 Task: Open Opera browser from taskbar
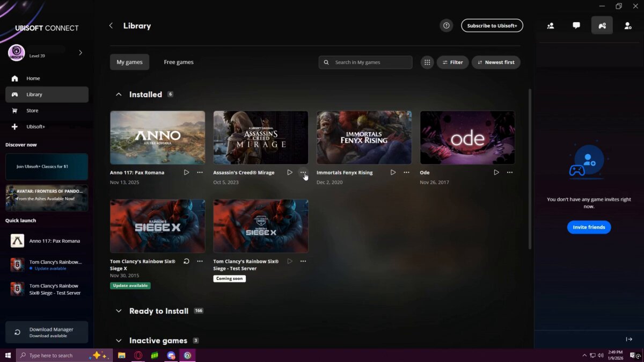138,355
